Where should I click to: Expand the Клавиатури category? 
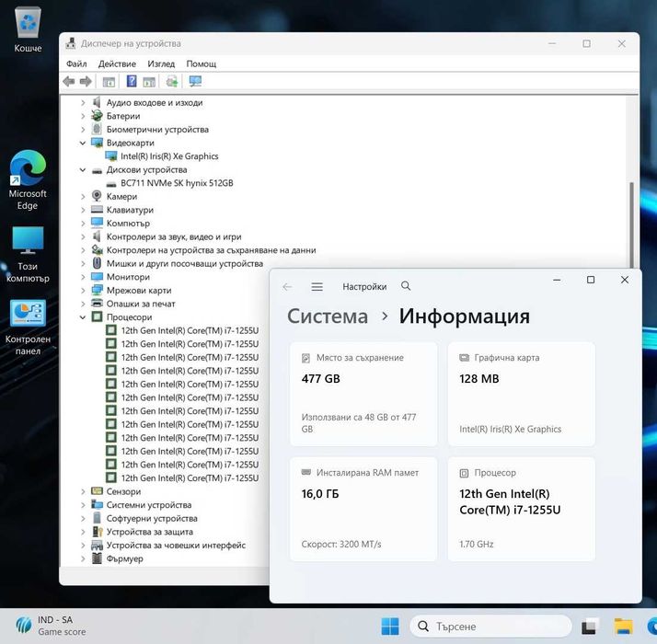click(83, 210)
